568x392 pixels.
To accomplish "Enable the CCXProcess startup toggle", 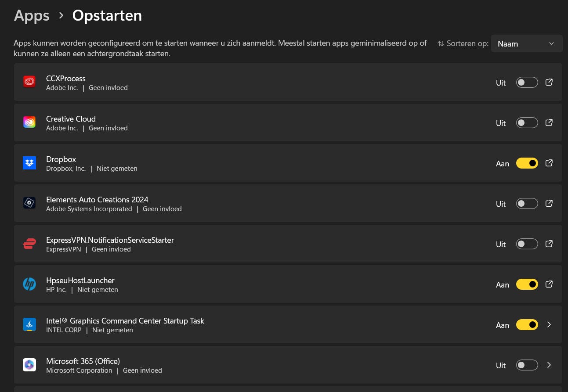I will click(x=527, y=83).
